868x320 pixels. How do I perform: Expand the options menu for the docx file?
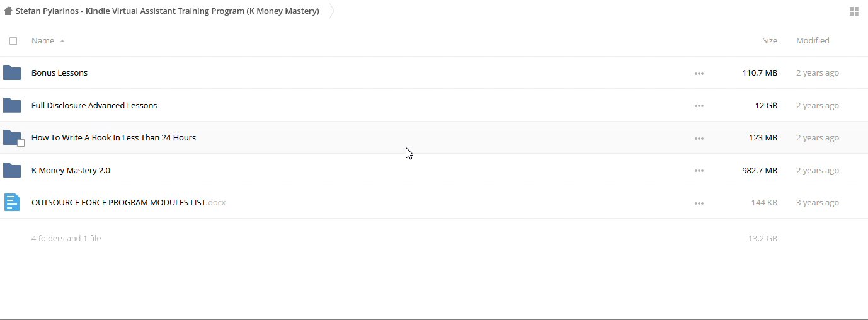pos(699,203)
